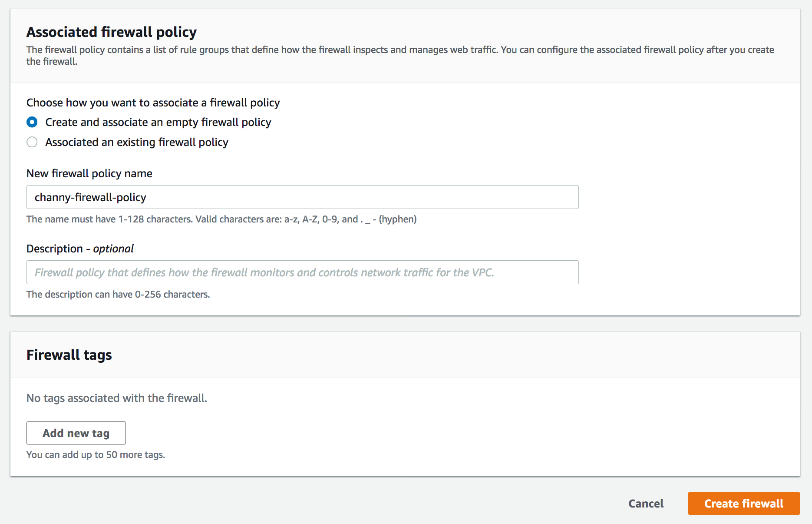Click the Associated firewall policy heading
The width and height of the screenshot is (812, 524).
point(112,32)
